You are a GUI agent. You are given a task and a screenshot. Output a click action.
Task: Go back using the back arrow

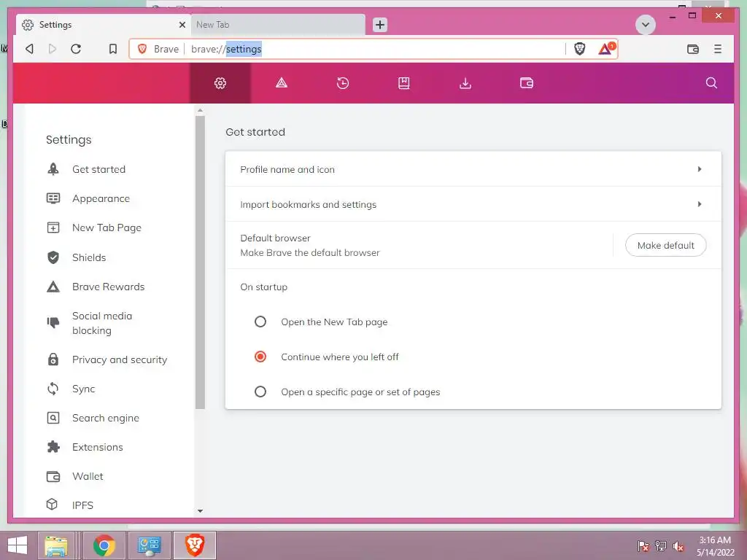29,49
